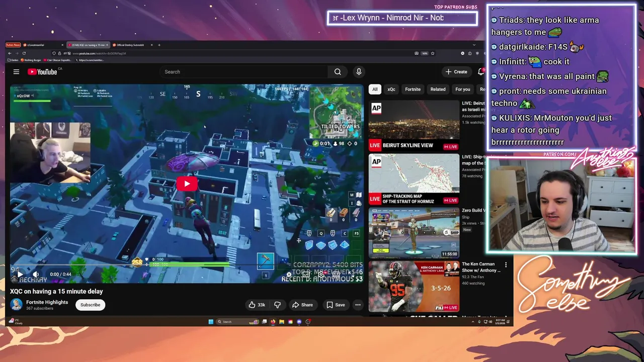
Task: Open File Explorer from the taskbar
Action: click(282, 322)
